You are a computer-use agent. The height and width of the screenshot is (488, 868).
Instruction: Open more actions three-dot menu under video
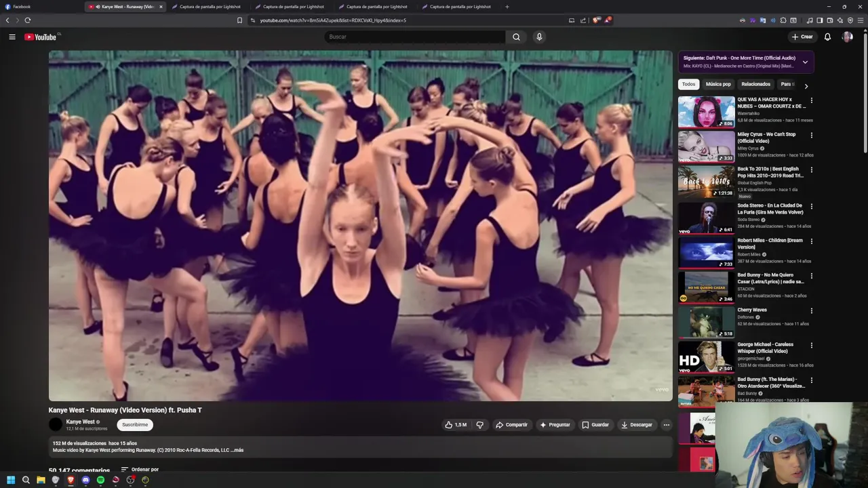click(666, 425)
